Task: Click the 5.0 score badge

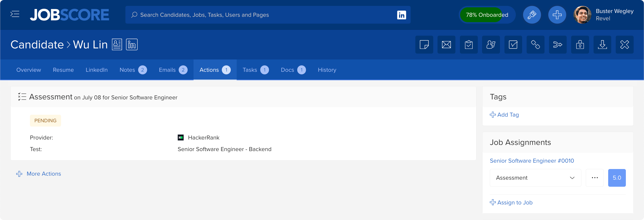Action: coord(617,178)
